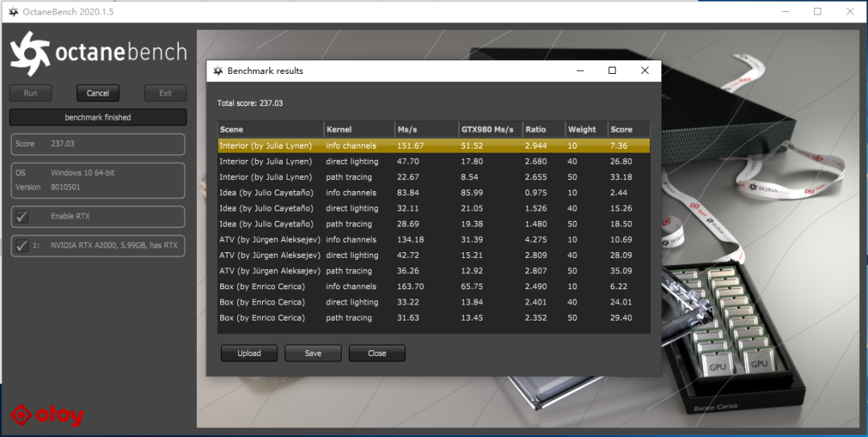Save the benchmark results

click(x=313, y=353)
